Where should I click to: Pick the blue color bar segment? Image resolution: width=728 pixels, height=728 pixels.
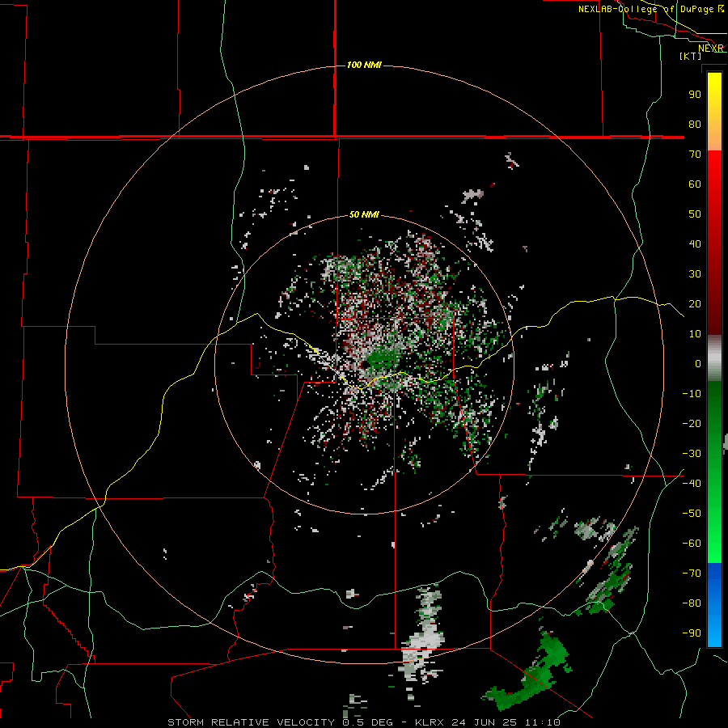pos(714,605)
